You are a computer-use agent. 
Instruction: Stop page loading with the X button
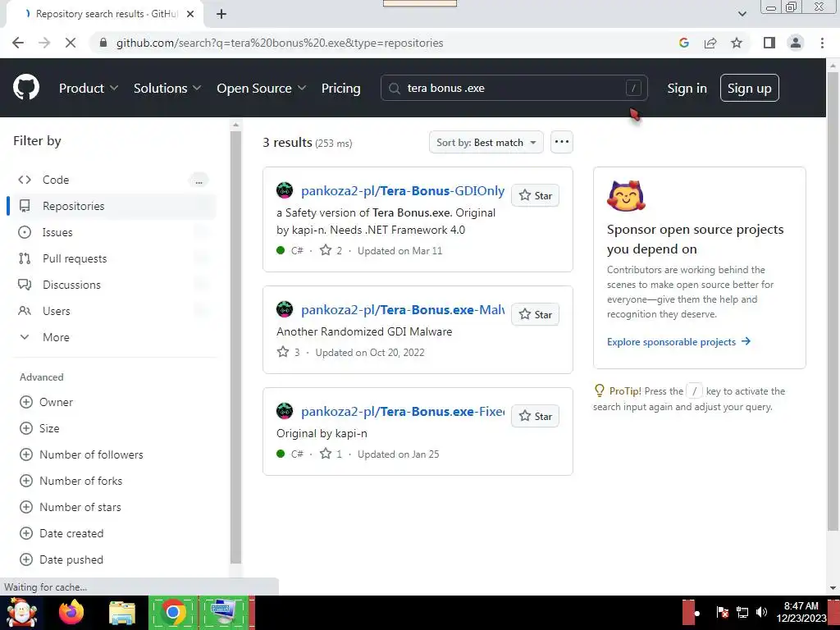[x=71, y=43]
